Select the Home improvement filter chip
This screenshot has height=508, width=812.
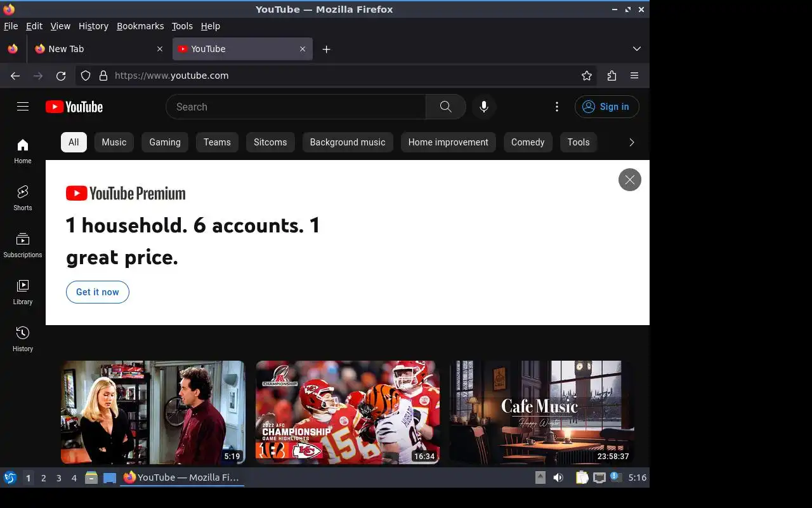(x=449, y=142)
